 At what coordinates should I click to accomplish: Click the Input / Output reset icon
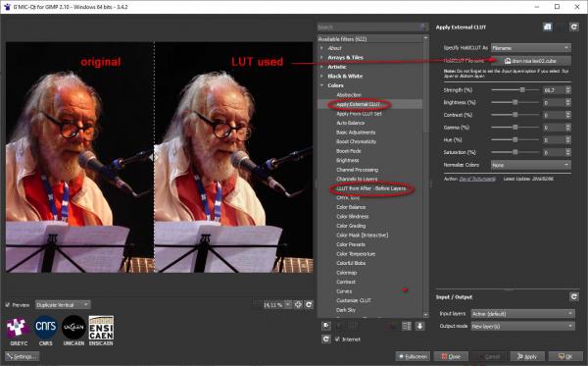pos(573,297)
